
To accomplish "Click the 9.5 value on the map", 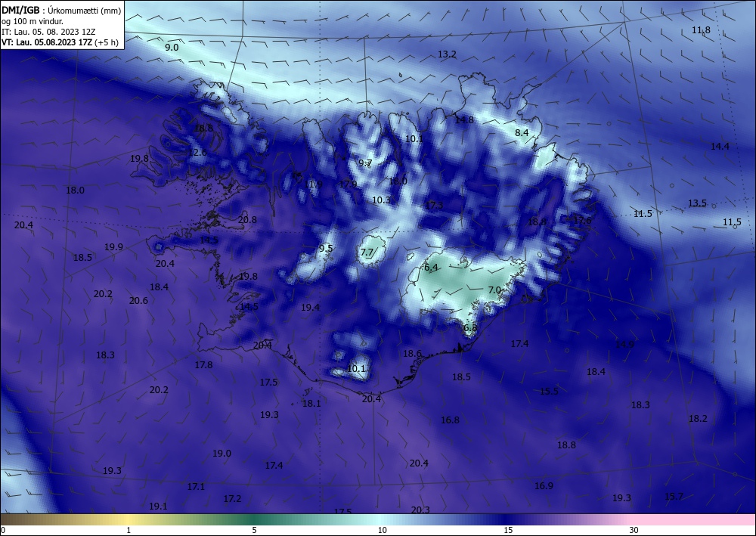I will coord(326,248).
